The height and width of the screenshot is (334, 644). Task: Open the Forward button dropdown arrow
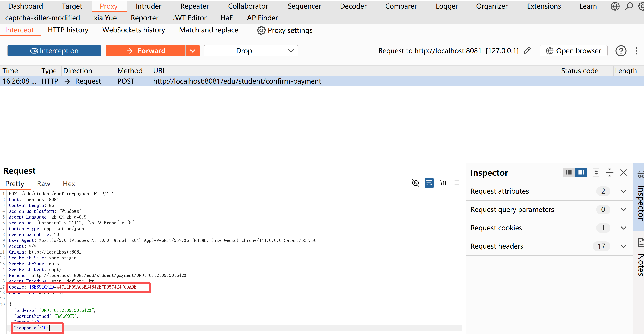point(193,51)
